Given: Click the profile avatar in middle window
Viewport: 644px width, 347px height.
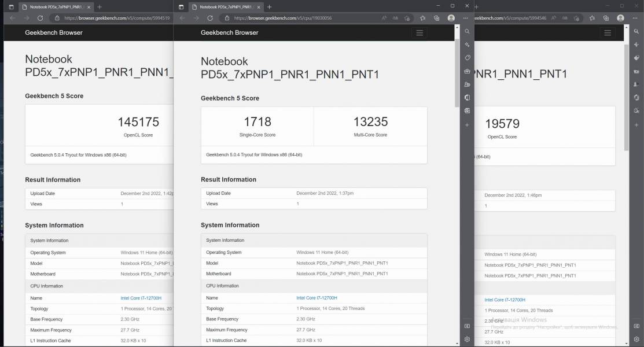Looking at the screenshot, I should tap(451, 18).
